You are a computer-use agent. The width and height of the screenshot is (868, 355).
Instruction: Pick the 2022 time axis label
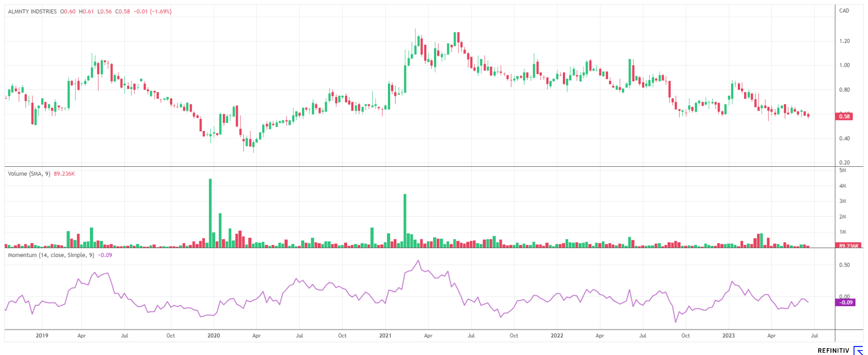click(557, 336)
